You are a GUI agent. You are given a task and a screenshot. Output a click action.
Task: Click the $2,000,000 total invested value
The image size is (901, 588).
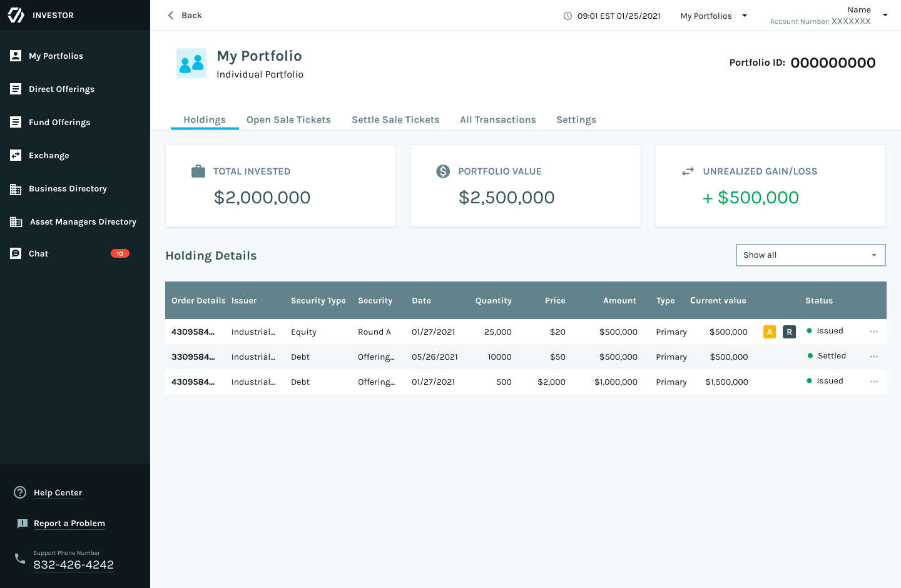click(262, 198)
